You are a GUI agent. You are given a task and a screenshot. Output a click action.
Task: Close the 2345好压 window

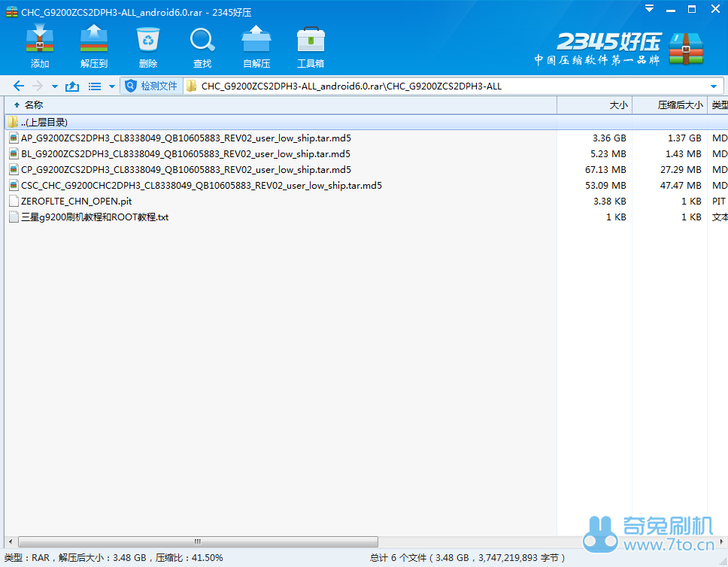tap(715, 9)
